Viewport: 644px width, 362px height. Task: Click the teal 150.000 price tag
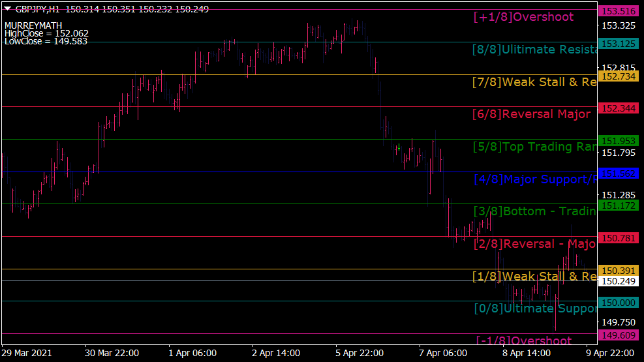tap(618, 303)
